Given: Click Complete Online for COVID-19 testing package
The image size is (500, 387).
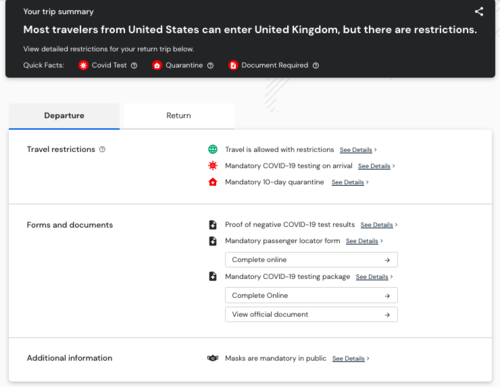Looking at the screenshot, I should 311,296.
